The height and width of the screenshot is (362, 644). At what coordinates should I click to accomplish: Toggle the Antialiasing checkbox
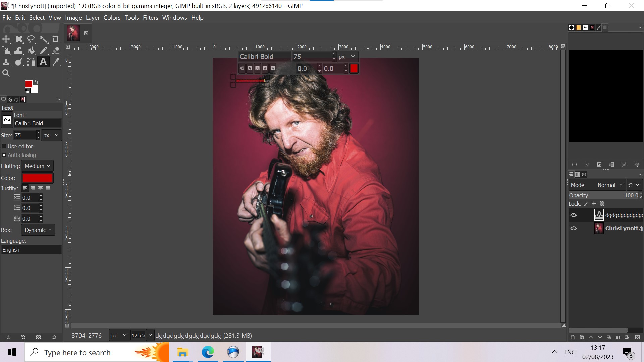(4, 155)
